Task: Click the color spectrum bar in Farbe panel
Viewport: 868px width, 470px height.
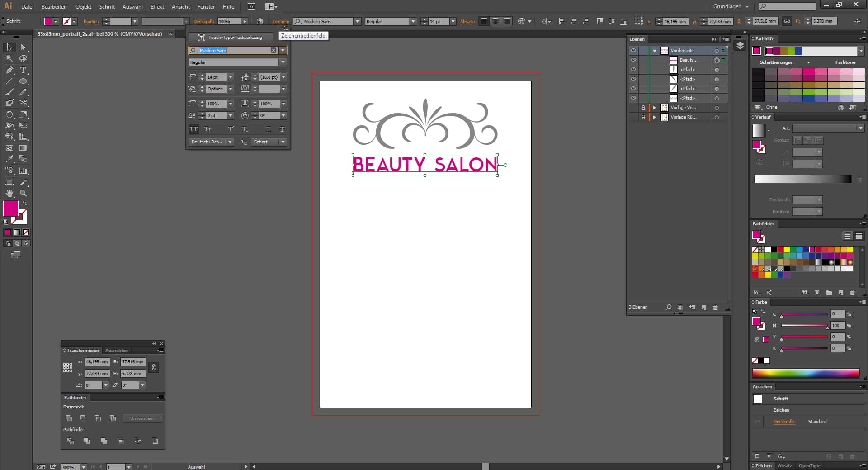Action: coord(806,373)
